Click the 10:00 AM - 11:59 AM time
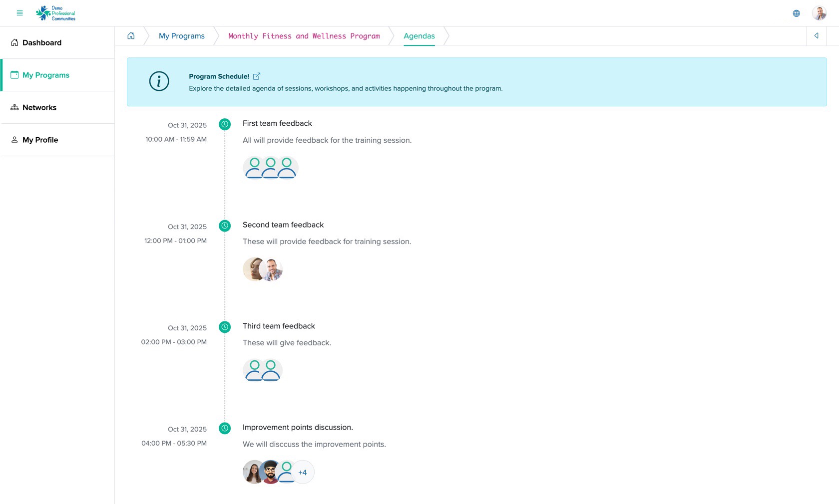Viewport: 839px width, 504px height. click(x=176, y=139)
